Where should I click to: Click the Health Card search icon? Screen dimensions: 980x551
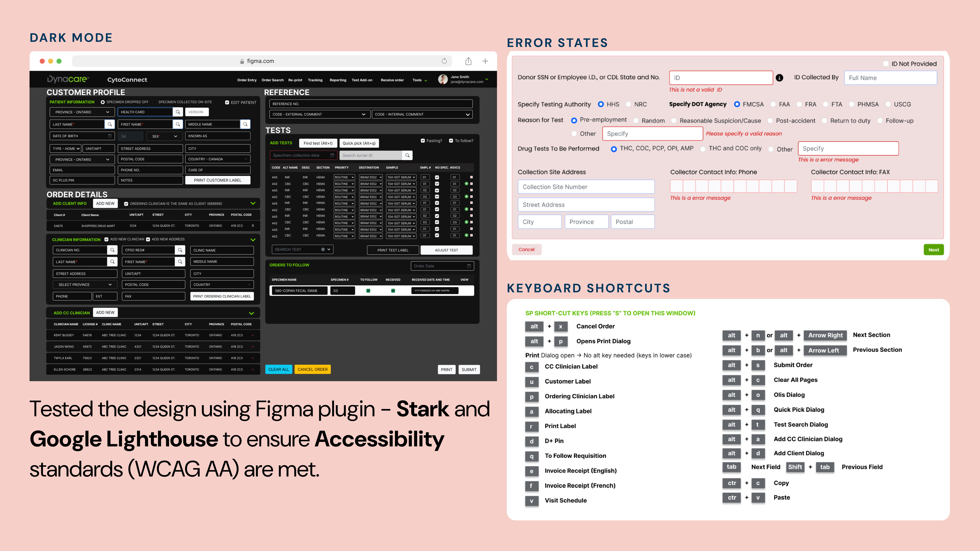pos(178,112)
